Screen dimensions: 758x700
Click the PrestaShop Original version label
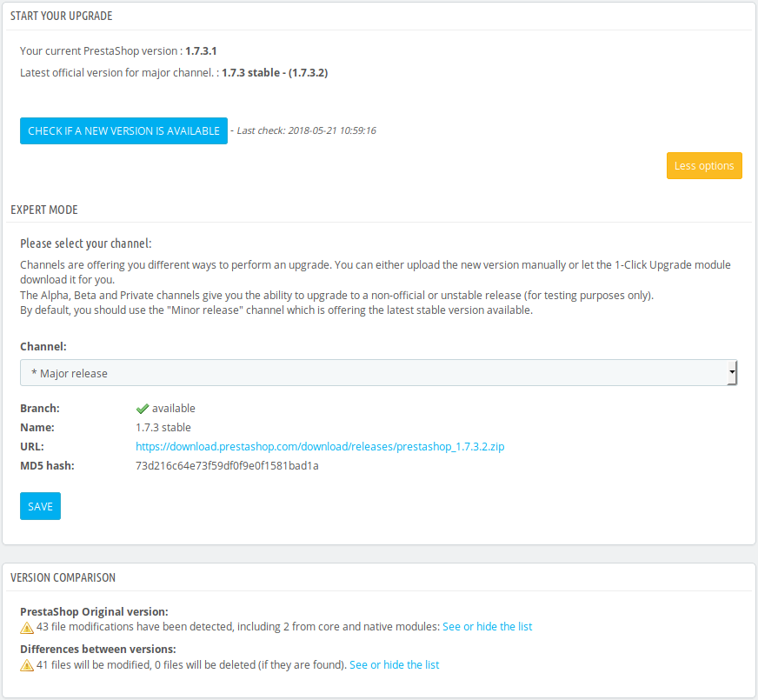point(94,611)
